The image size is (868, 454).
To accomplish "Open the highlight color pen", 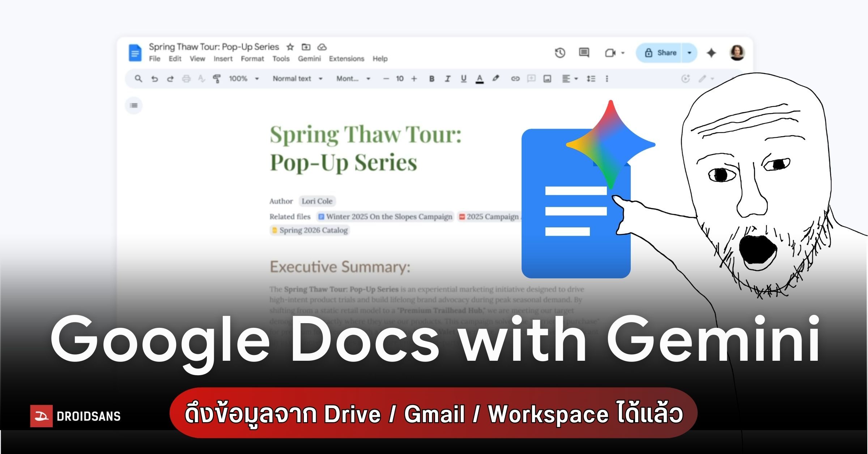I will tap(496, 78).
